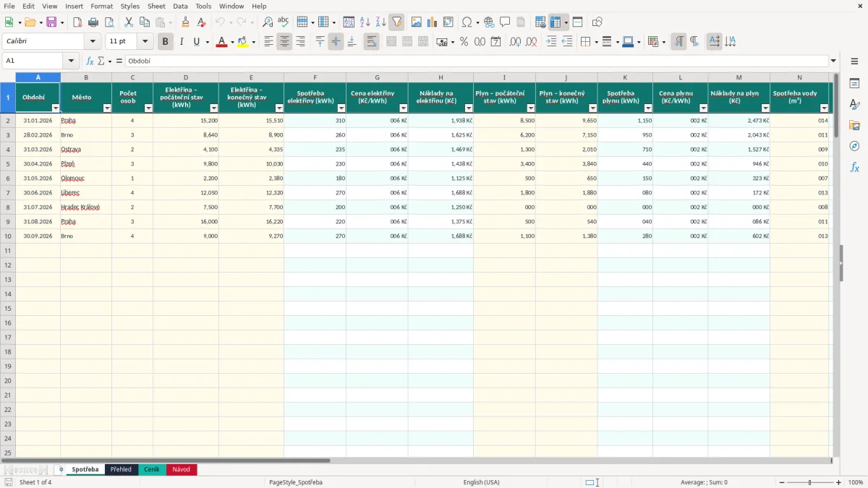This screenshot has width=868, height=488.
Task: Toggle Underline formatting
Action: [196, 42]
